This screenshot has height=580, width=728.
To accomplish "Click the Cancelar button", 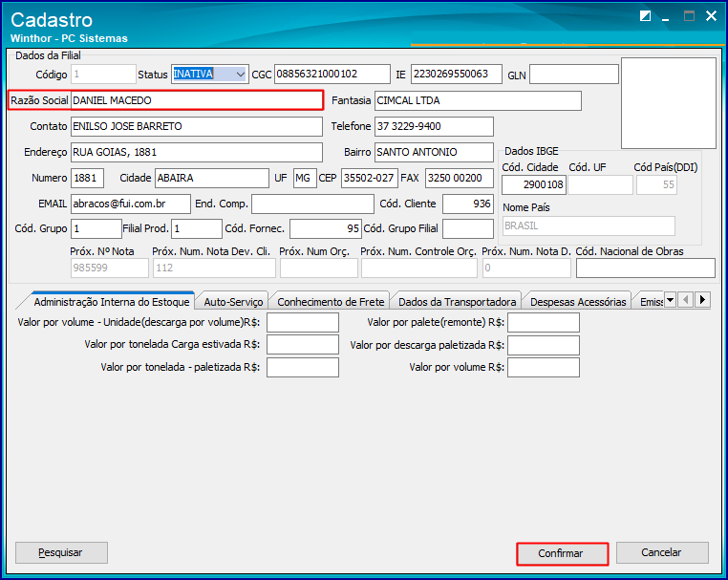I will pyautogui.click(x=662, y=552).
